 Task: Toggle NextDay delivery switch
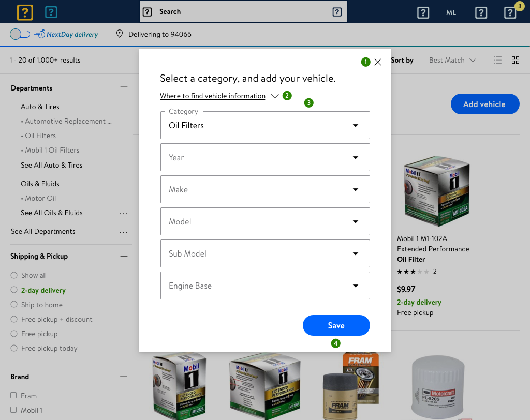click(20, 34)
